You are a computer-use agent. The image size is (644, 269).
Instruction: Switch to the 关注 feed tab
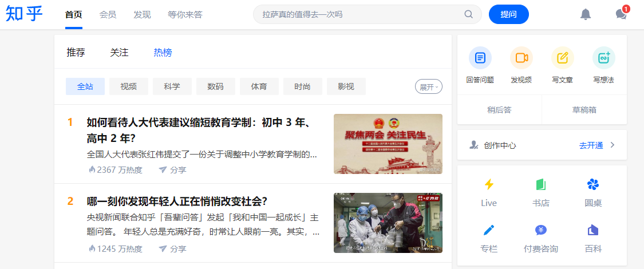pos(119,53)
